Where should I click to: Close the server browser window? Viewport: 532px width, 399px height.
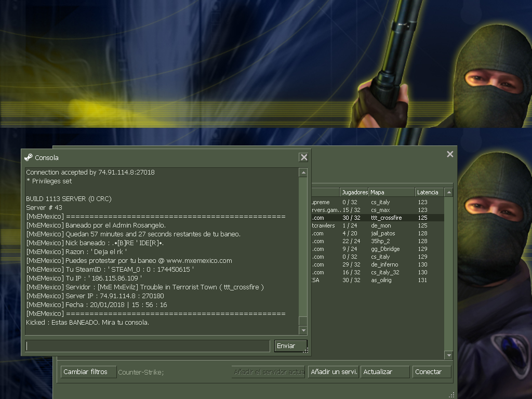point(450,154)
